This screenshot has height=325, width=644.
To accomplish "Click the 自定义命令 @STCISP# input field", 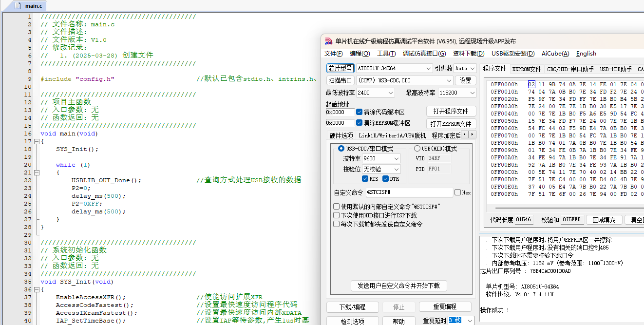I will tap(409, 192).
